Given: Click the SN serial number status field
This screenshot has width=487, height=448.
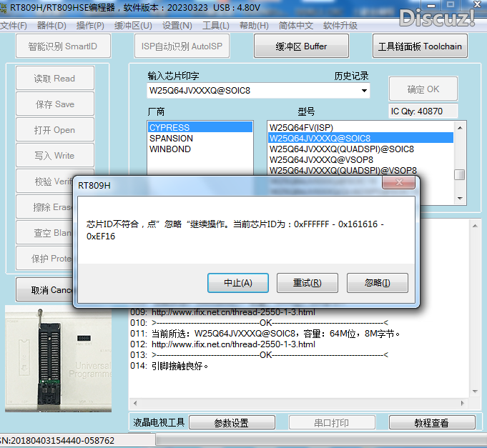Looking at the screenshot, I should (x=77, y=440).
